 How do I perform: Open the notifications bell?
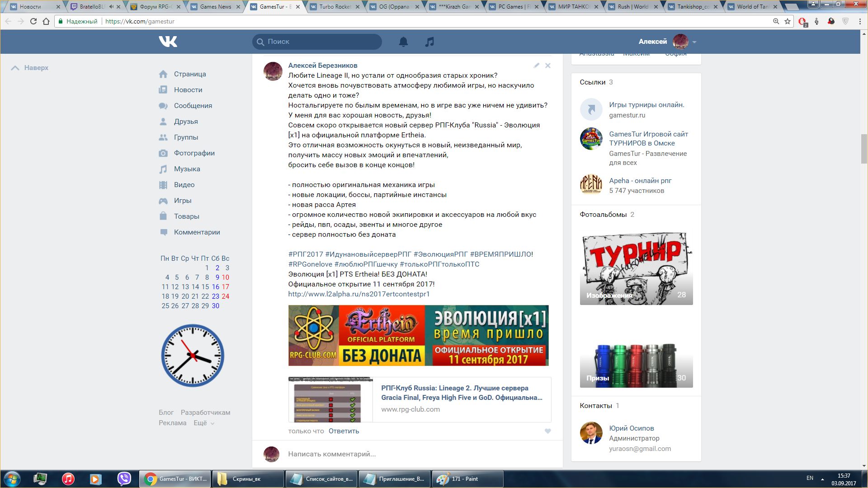tap(403, 42)
